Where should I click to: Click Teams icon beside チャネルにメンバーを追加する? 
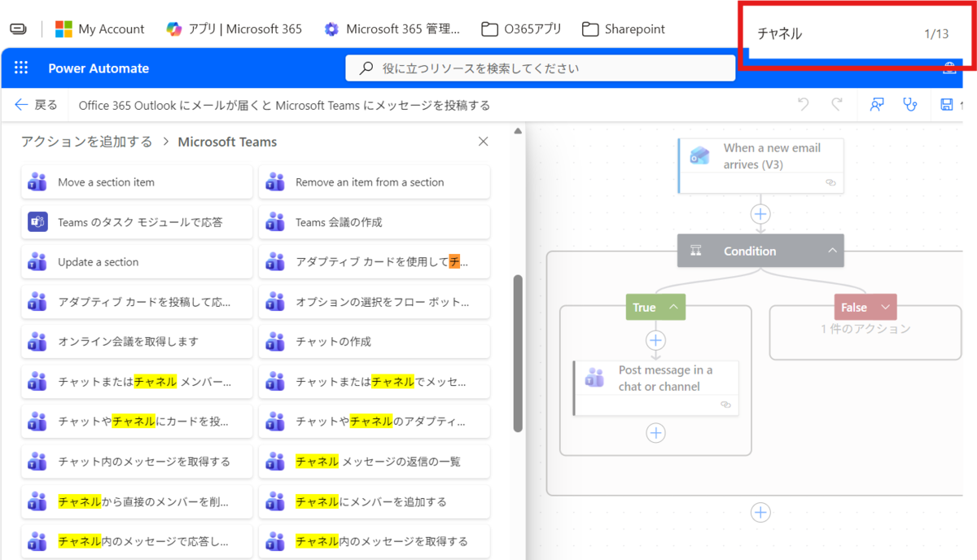(x=275, y=501)
